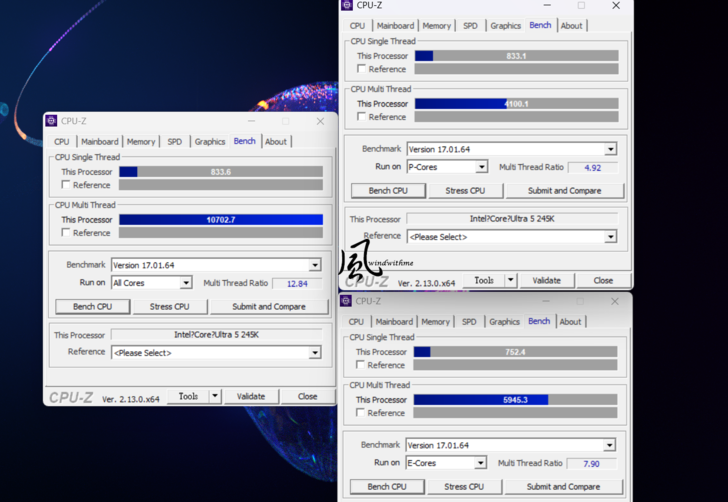The height and width of the screenshot is (502, 728).
Task: Expand the Run on All Cores dropdown
Action: (x=185, y=284)
